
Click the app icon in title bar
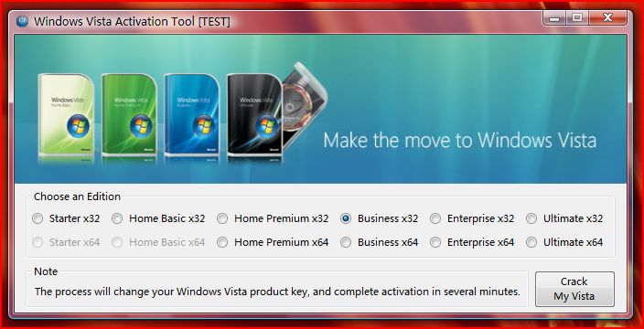pos(22,21)
